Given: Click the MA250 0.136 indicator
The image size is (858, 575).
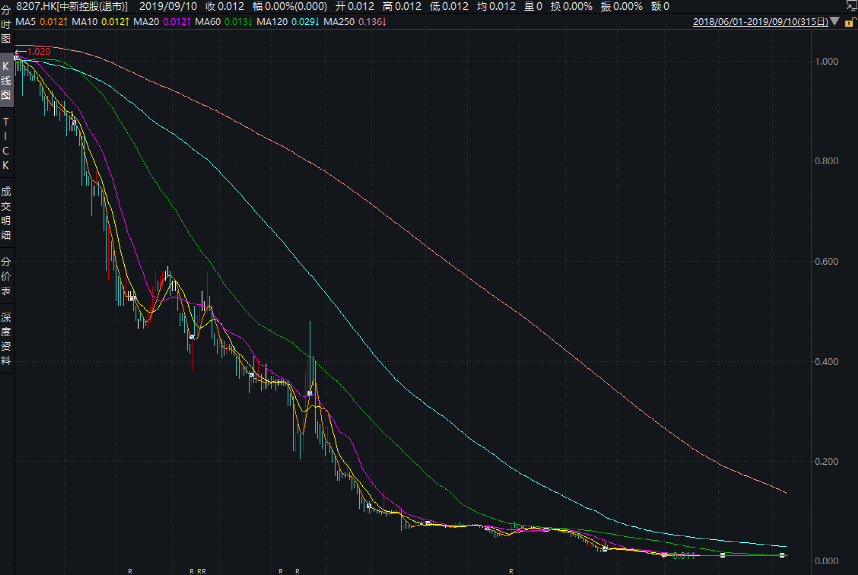Looking at the screenshot, I should point(355,22).
